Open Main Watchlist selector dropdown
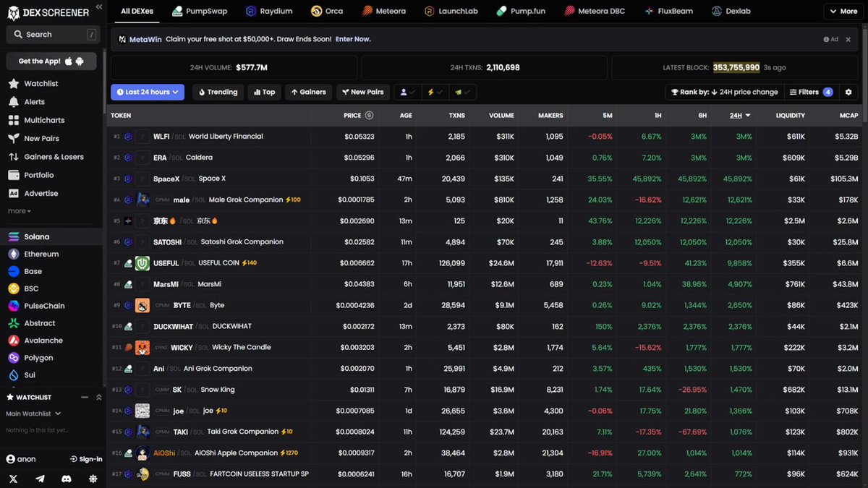 click(33, 414)
